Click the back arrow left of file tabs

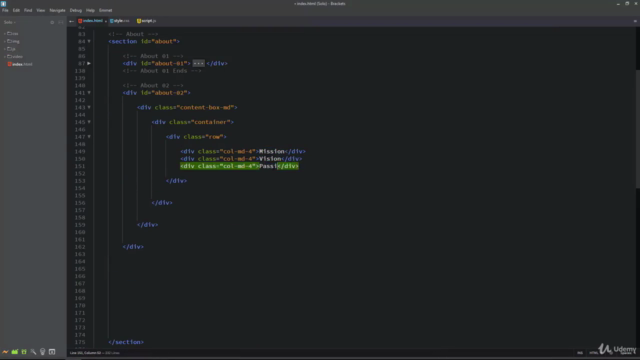tap(71, 21)
